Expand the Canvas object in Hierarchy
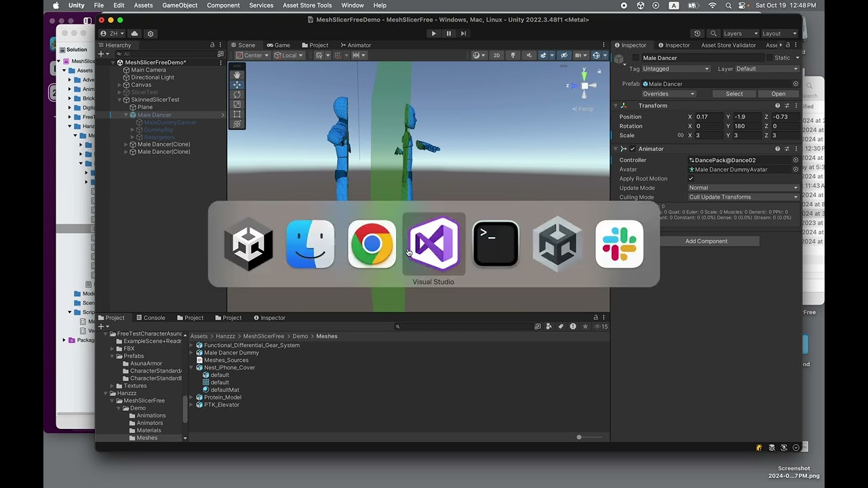Viewport: 868px width, 488px height. (x=119, y=85)
